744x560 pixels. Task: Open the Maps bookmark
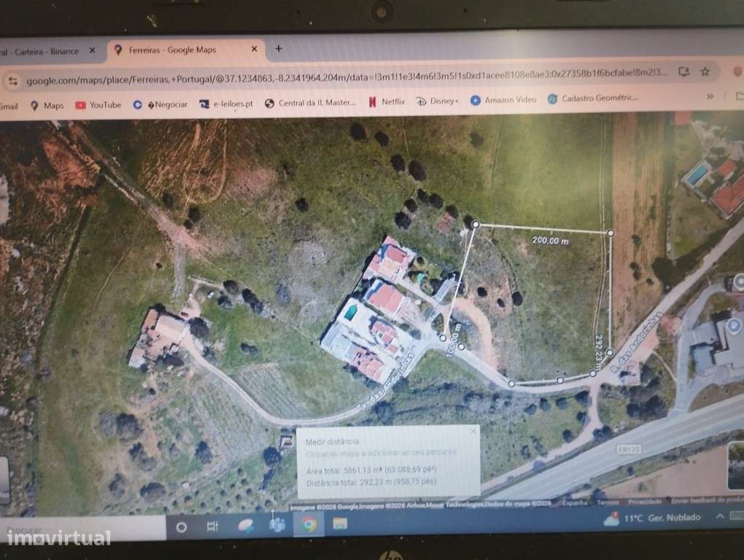[x=47, y=106]
